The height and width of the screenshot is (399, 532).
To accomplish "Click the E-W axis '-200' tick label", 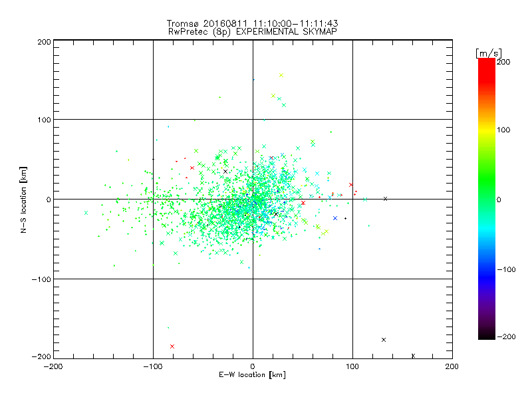I will click(53, 366).
